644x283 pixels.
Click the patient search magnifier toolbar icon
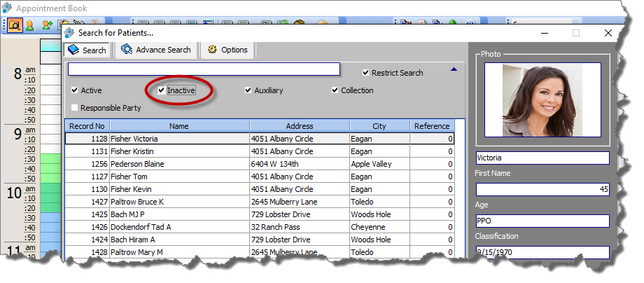pyautogui.click(x=14, y=25)
